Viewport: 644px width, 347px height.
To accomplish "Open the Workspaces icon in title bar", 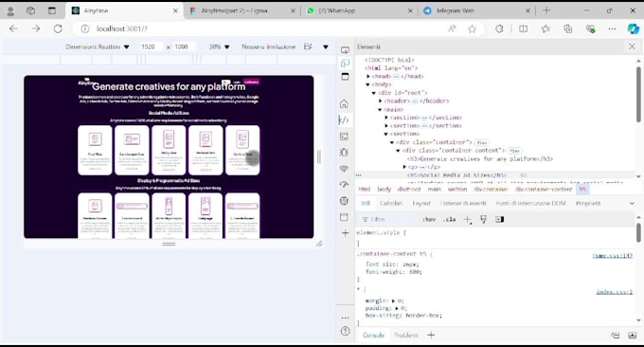I will point(31,10).
